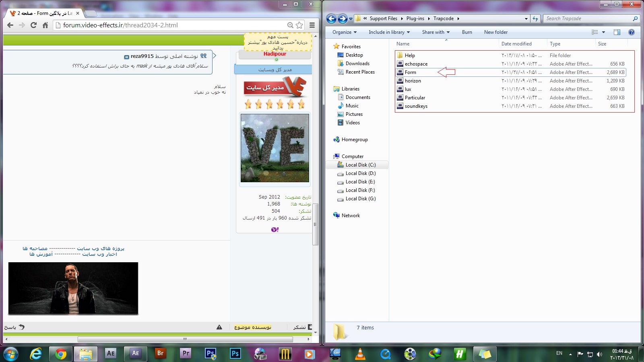The width and height of the screenshot is (644, 362).
Task: Click the forum URL address bar
Action: pyautogui.click(x=173, y=25)
